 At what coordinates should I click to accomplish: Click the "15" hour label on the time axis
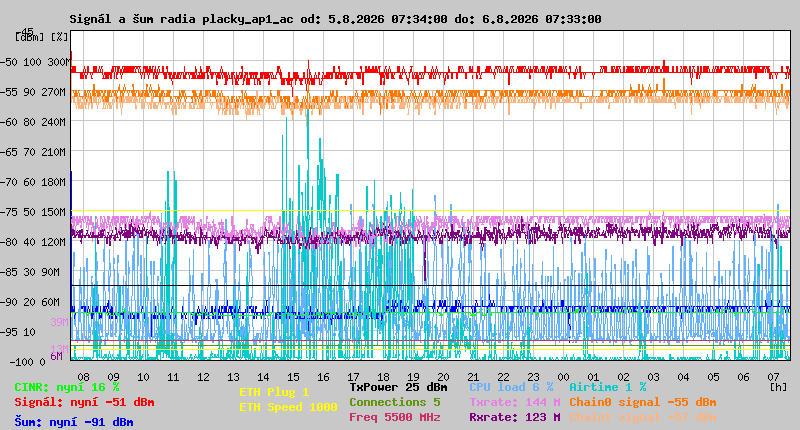[293, 377]
